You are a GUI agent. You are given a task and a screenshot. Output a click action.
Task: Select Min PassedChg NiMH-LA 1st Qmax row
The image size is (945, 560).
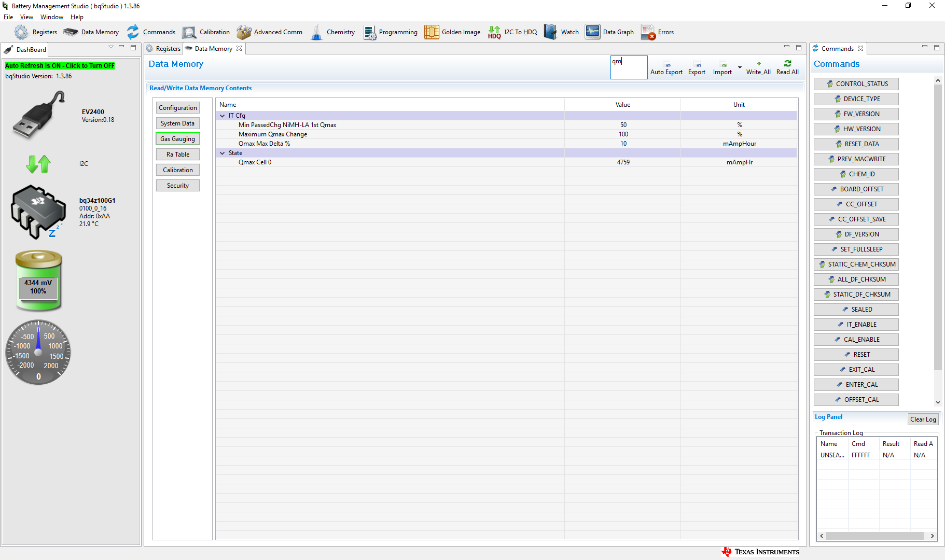[x=506, y=125]
